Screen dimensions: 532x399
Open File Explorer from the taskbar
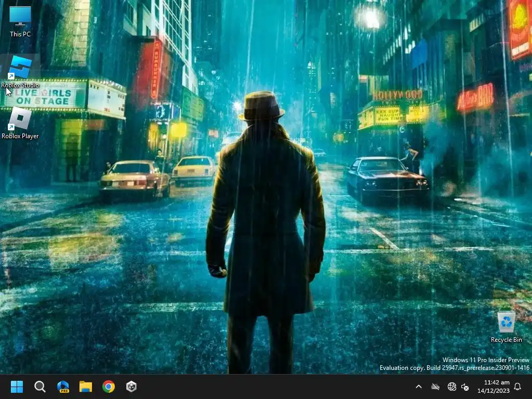click(x=86, y=387)
